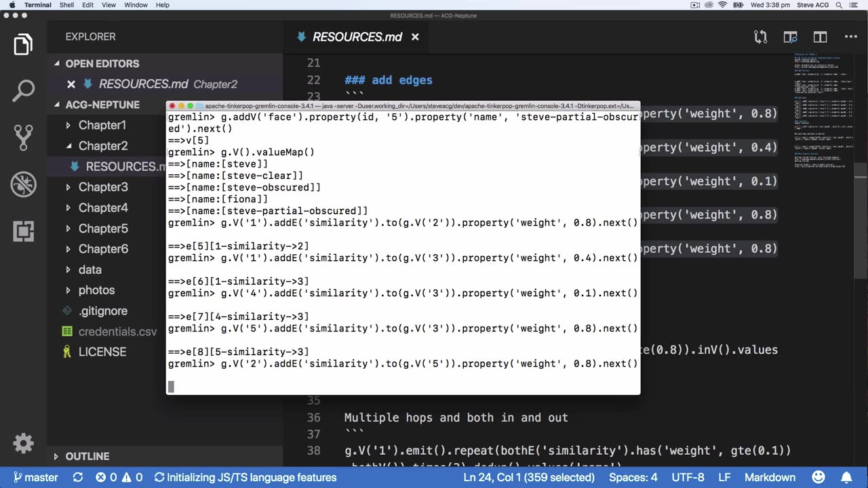Open the Window menu
This screenshot has height=488, width=868.
136,5
